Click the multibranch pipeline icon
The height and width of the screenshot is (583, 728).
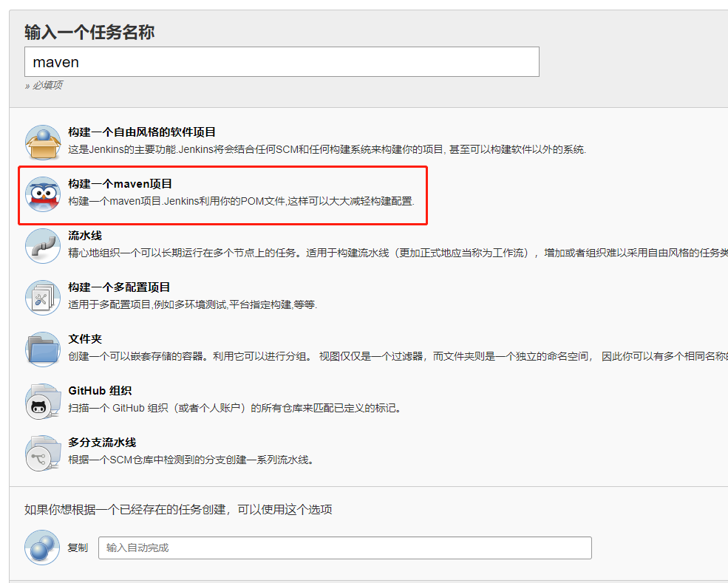point(43,453)
